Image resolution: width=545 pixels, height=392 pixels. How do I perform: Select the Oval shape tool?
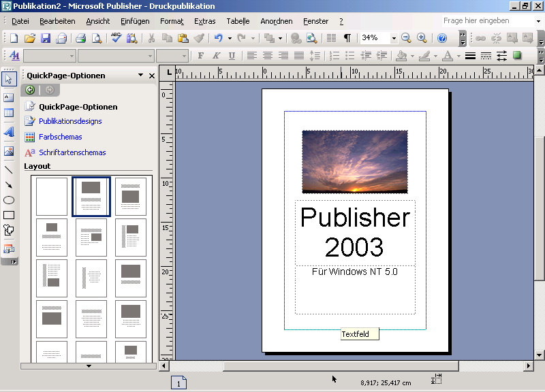pos(9,200)
